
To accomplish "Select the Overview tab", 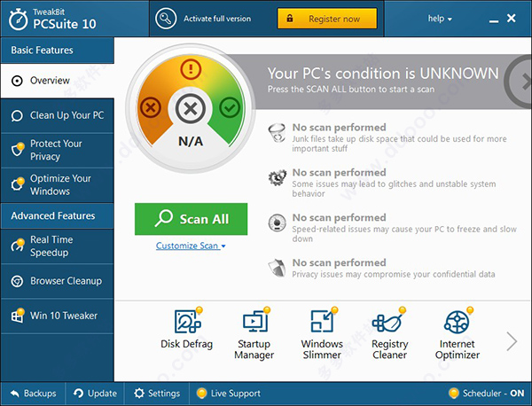I will pyautogui.click(x=58, y=81).
